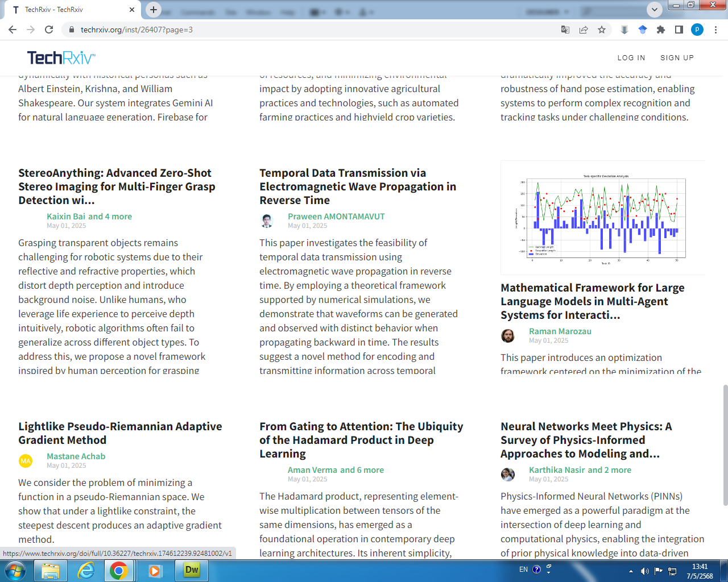Bookmark this page with the star icon
728x582 pixels.
coord(602,30)
